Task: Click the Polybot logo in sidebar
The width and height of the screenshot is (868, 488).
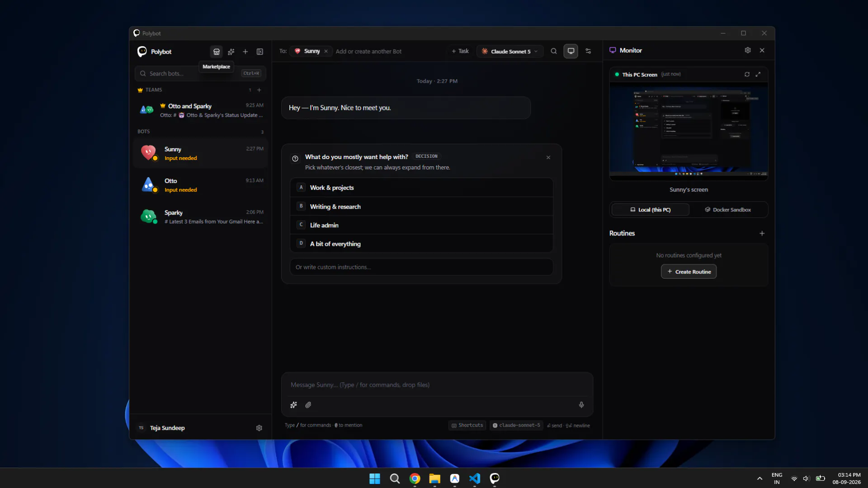Action: click(142, 52)
